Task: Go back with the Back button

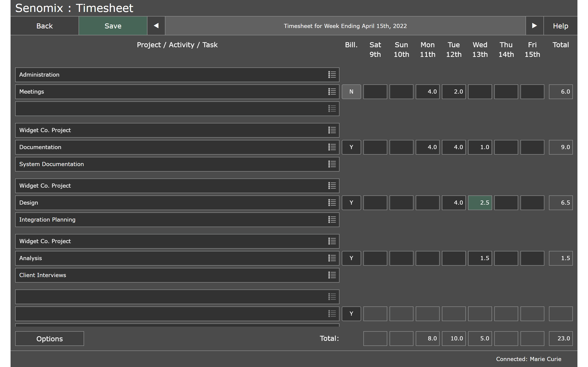Action: 45,26
